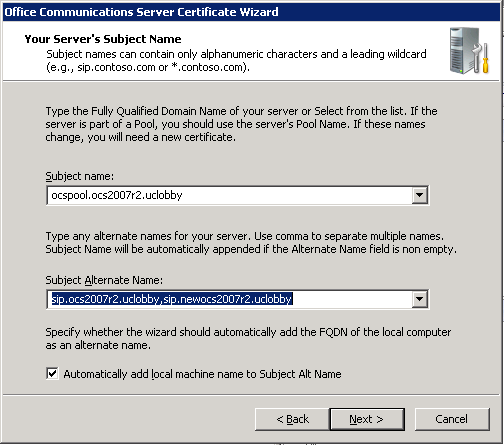Click the wizard title bar
Screen dimensions: 504x445
point(252,12)
